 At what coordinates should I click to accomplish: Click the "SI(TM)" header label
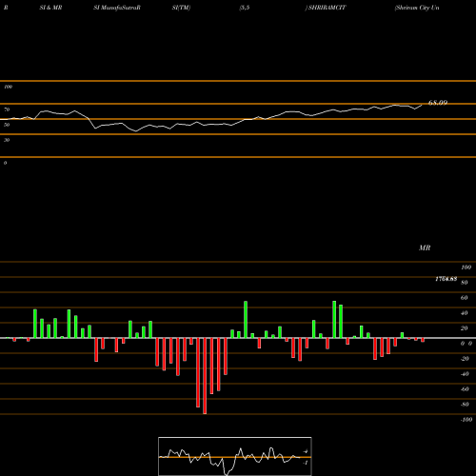pyautogui.click(x=181, y=8)
